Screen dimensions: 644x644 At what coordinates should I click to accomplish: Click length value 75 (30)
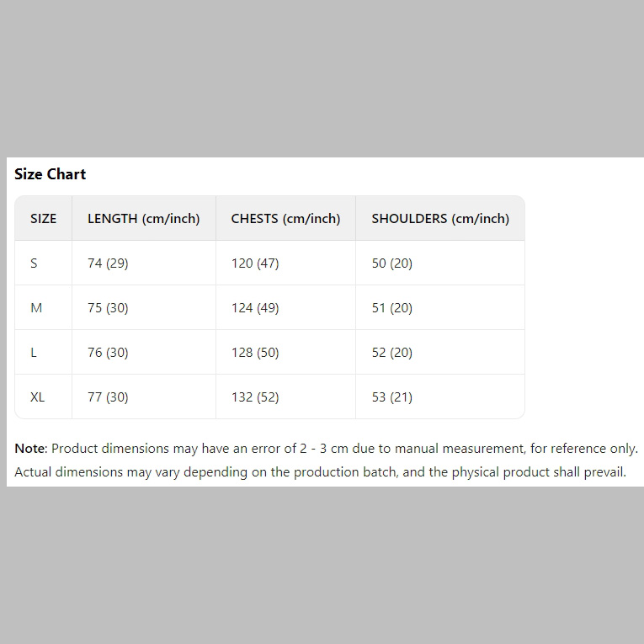pyautogui.click(x=108, y=308)
